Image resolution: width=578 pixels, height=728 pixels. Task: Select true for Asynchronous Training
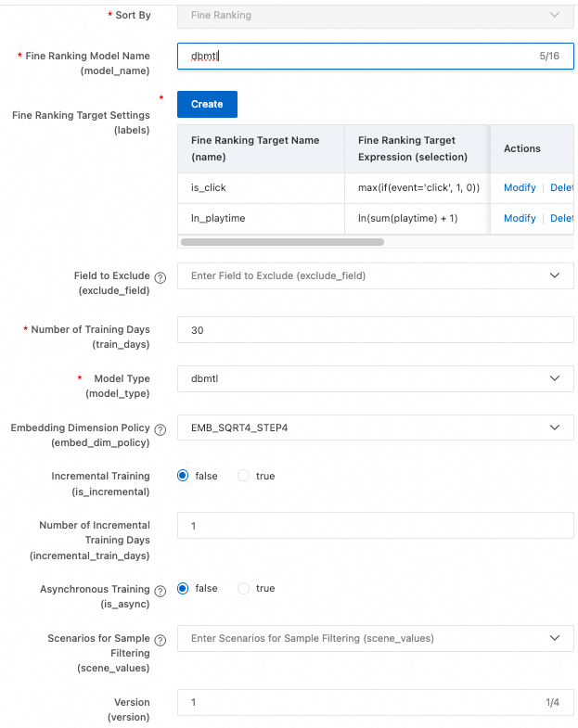pyautogui.click(x=244, y=588)
